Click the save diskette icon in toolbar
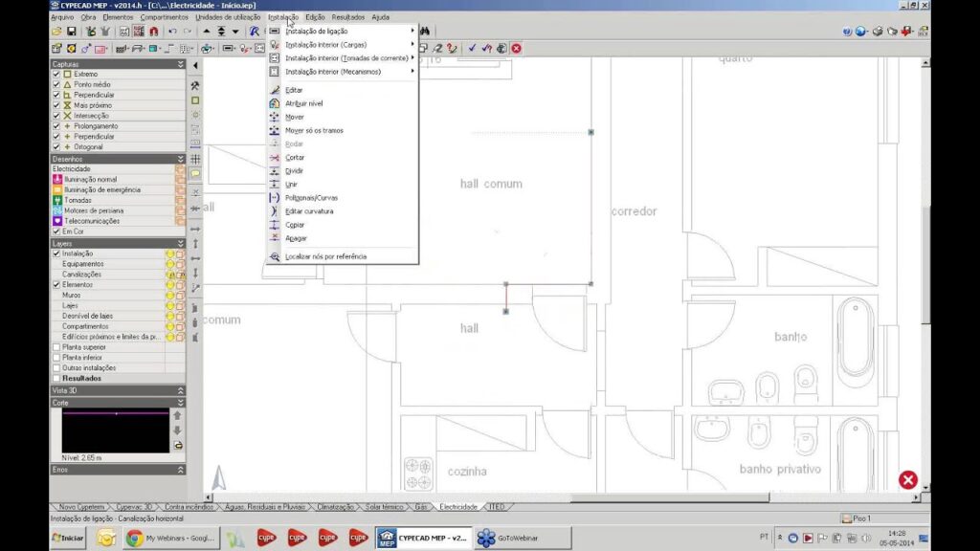Screen dimensions: 980x551 70,32
